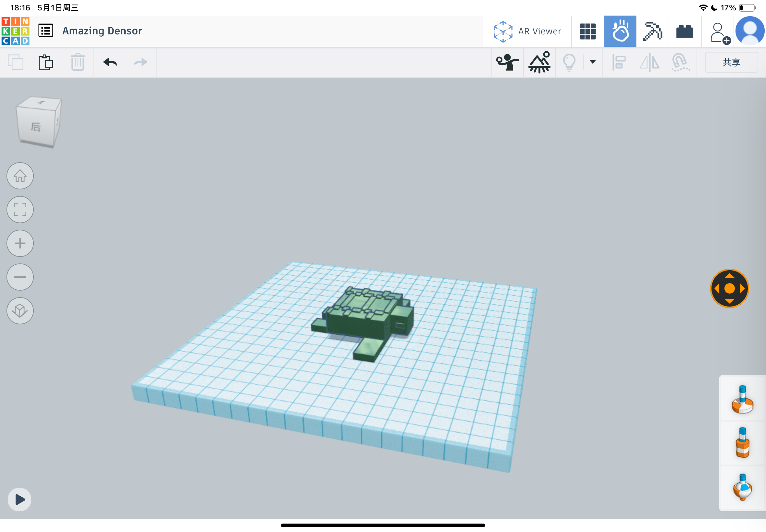This screenshot has height=532, width=766.
Task: Open the Lego Bricks view
Action: pyautogui.click(x=684, y=31)
